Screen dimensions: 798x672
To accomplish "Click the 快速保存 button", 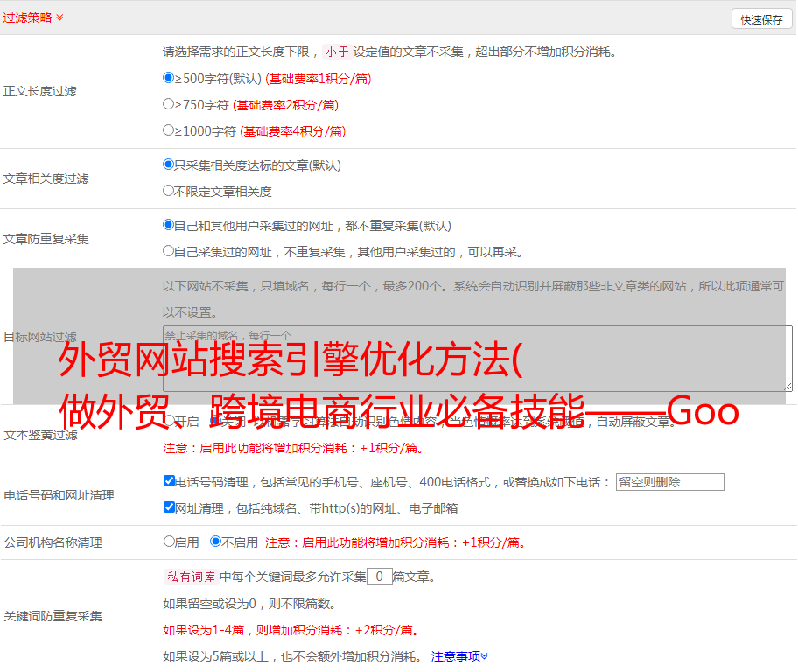I will (x=761, y=19).
